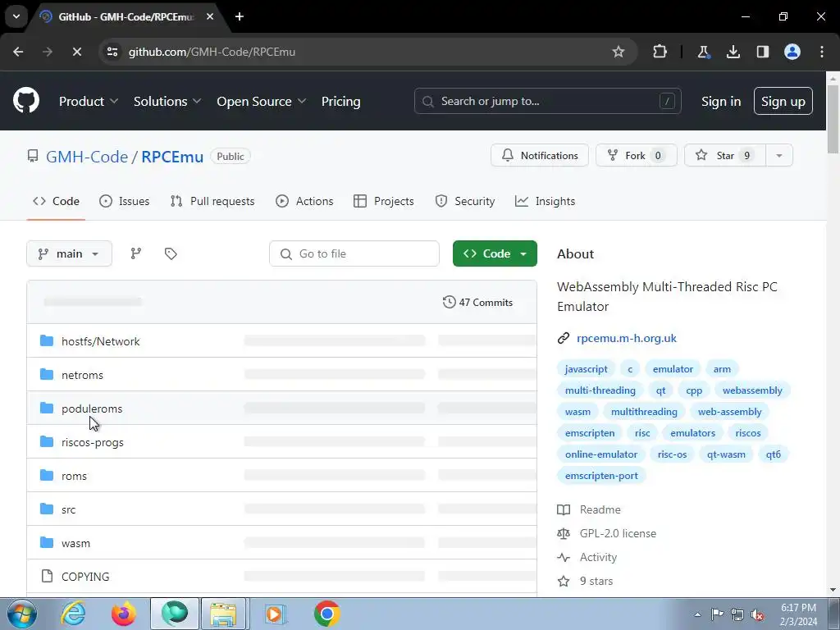Screen dimensions: 840x630
Task: Click the Sign up button
Action: click(x=783, y=101)
